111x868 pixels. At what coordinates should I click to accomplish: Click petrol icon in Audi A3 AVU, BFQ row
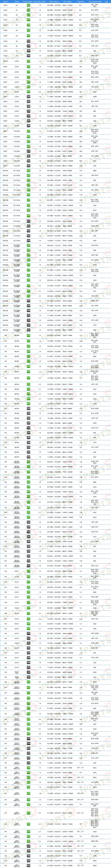click(x=29, y=10)
